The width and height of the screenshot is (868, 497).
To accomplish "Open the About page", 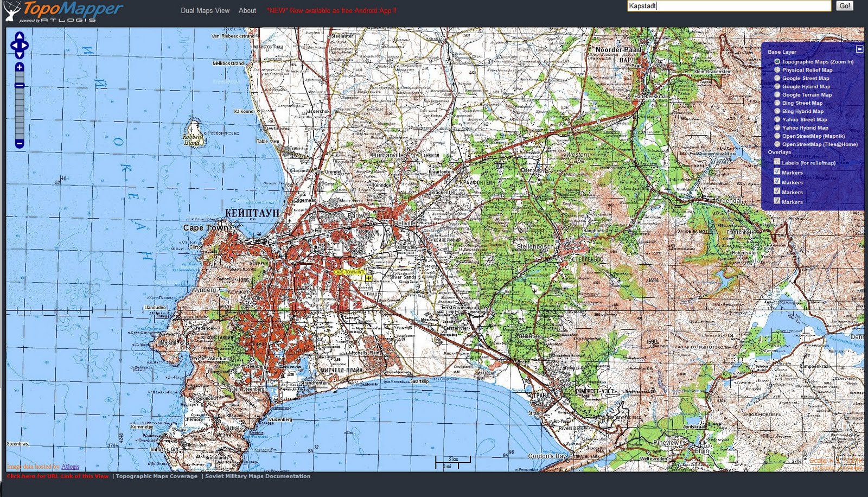I will (247, 10).
